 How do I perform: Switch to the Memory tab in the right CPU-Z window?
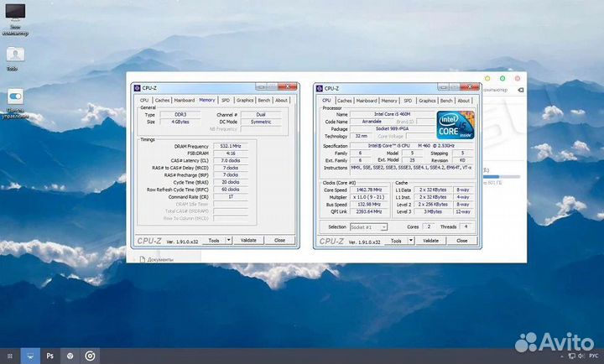tap(389, 101)
